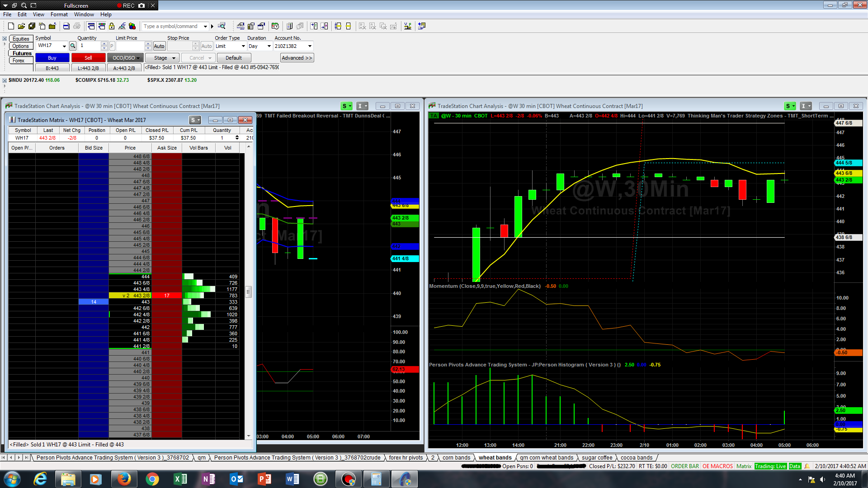Screen dimensions: 868x488
Task: Click the calendar clock toolbar icon
Action: pos(275,26)
